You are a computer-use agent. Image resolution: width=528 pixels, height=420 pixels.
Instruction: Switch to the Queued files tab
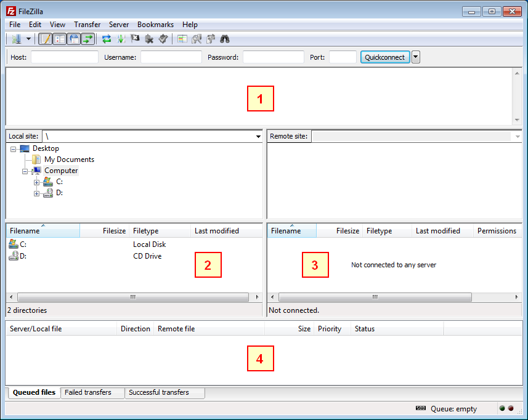pyautogui.click(x=34, y=392)
